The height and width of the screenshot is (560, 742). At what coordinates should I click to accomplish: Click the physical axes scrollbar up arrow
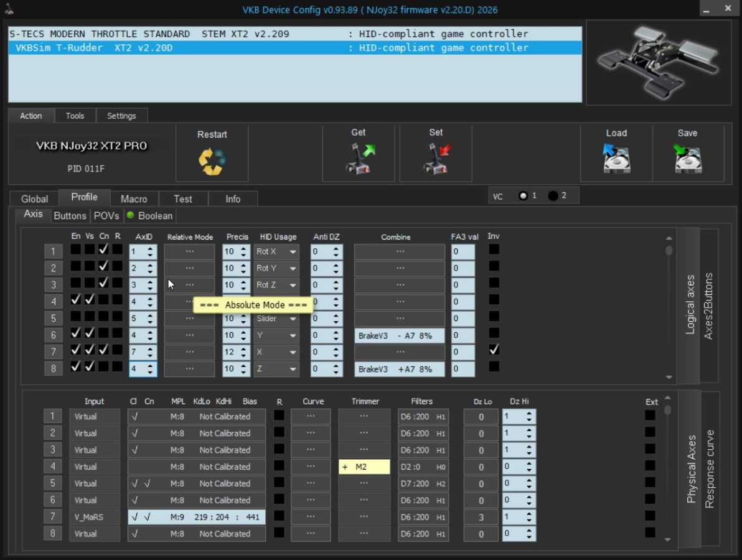tap(668, 398)
